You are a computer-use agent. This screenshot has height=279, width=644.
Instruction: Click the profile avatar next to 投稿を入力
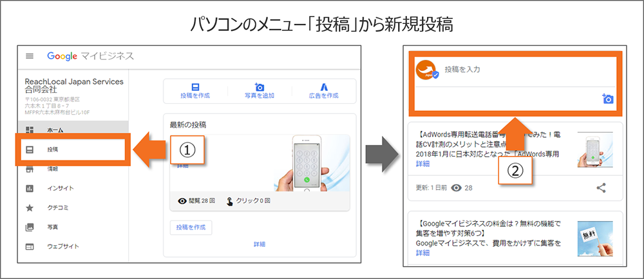coord(427,70)
